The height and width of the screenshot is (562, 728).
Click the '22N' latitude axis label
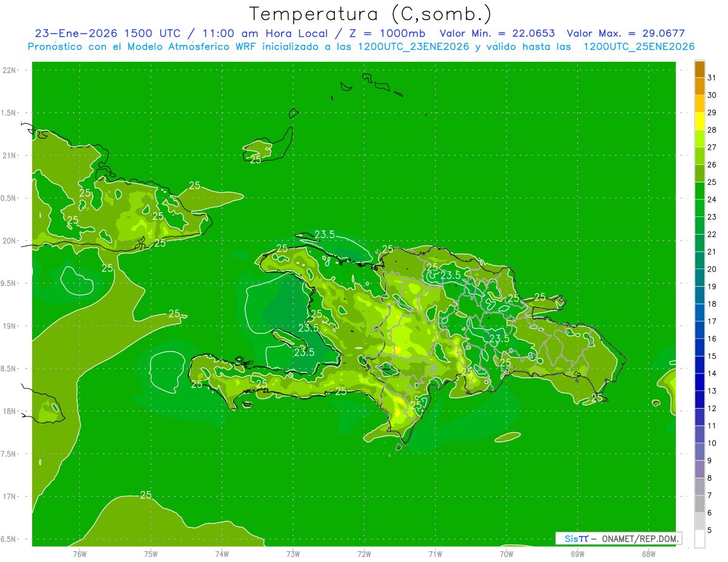point(10,70)
